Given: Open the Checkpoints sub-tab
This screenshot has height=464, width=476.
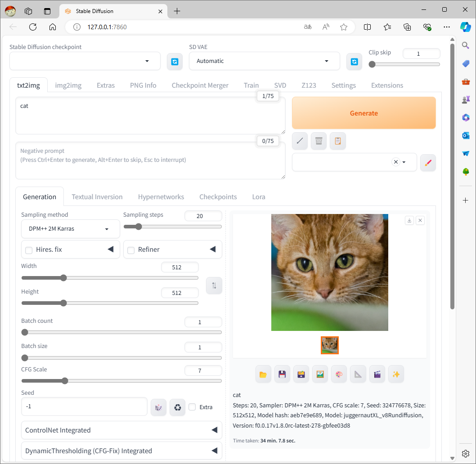Looking at the screenshot, I should click(218, 197).
